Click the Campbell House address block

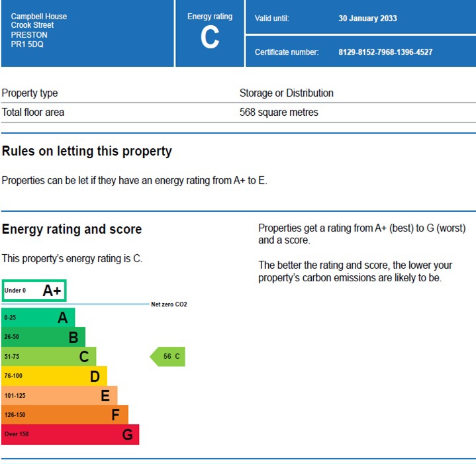[x=39, y=30]
